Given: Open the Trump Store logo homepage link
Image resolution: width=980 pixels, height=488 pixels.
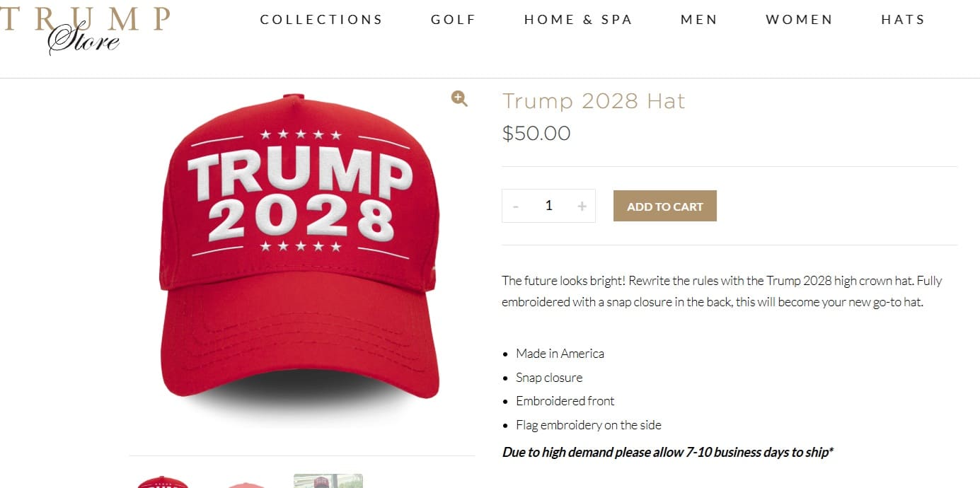Looking at the screenshot, I should [85, 30].
